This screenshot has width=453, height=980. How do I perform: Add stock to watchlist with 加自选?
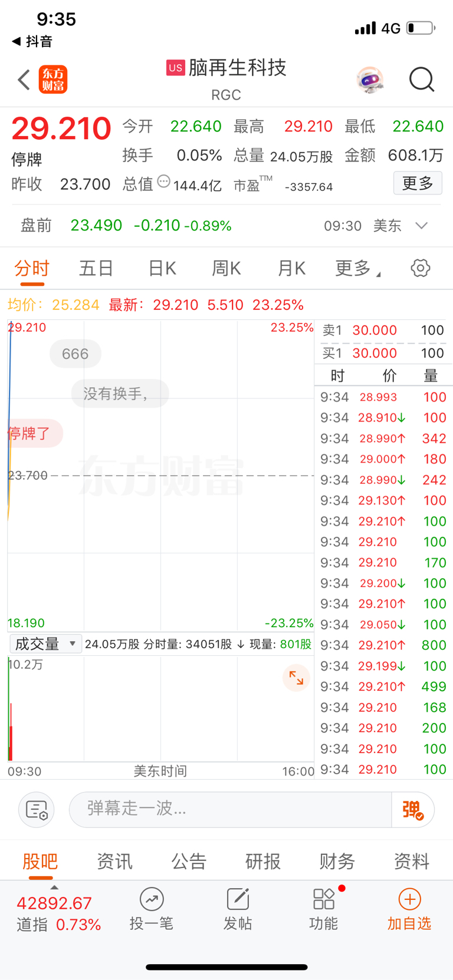coord(409,909)
